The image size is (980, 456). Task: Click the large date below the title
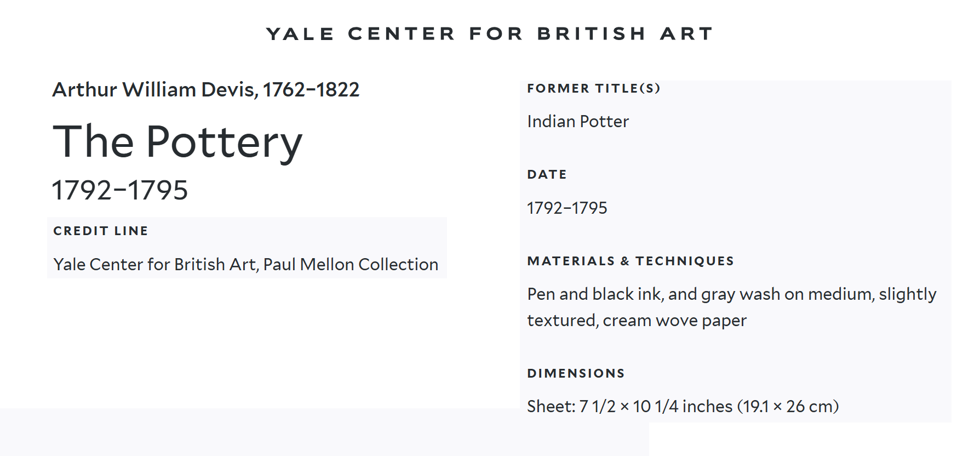point(120,190)
